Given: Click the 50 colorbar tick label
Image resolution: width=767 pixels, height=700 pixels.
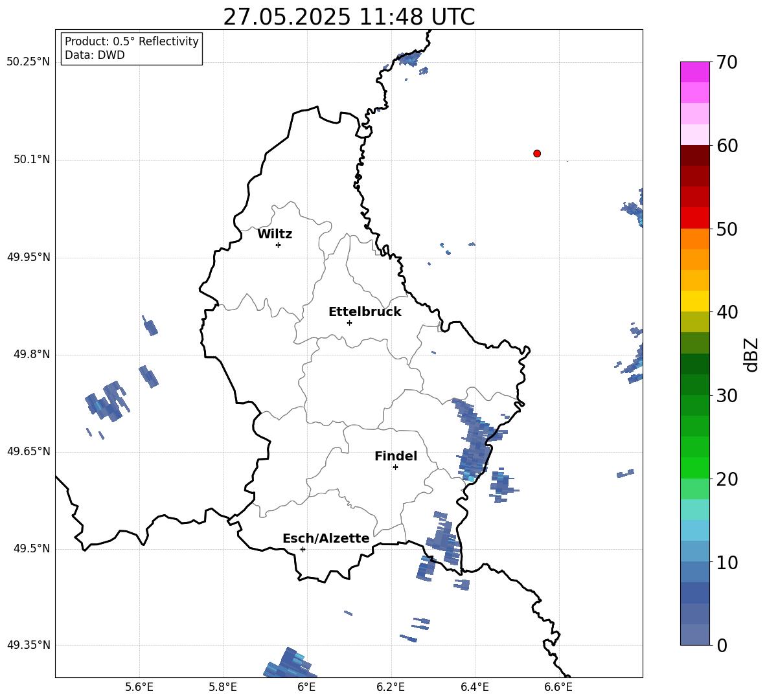Looking at the screenshot, I should point(727,229).
